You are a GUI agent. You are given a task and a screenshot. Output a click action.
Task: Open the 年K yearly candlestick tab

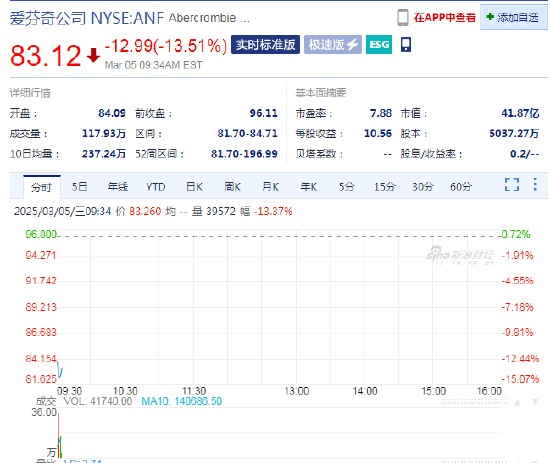click(x=308, y=187)
